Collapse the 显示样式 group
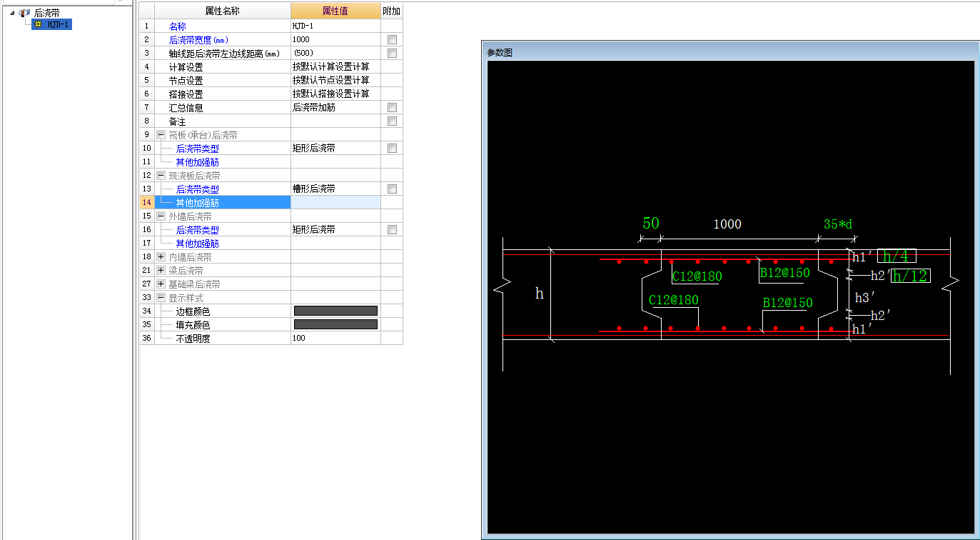980x540 pixels. [161, 297]
